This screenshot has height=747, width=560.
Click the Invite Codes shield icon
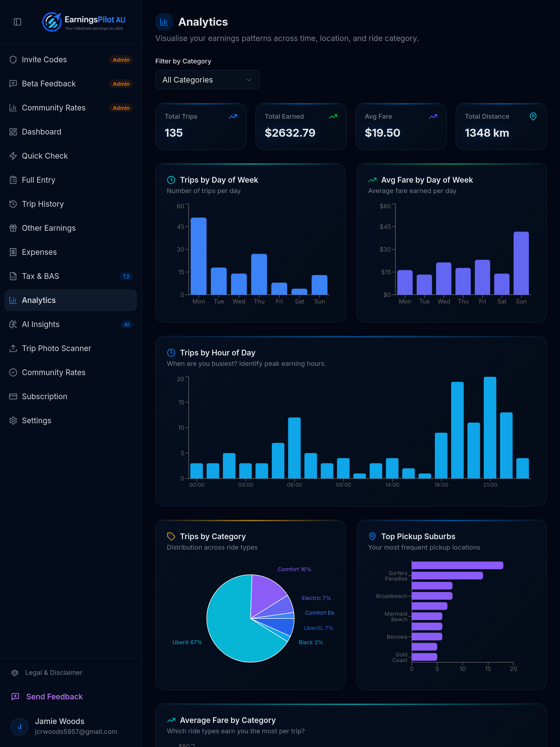point(13,60)
